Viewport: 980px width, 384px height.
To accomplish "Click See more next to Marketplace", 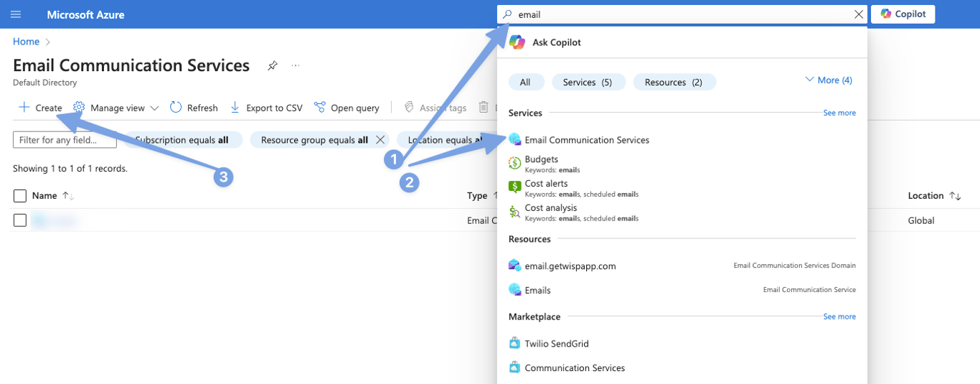I will tap(839, 317).
